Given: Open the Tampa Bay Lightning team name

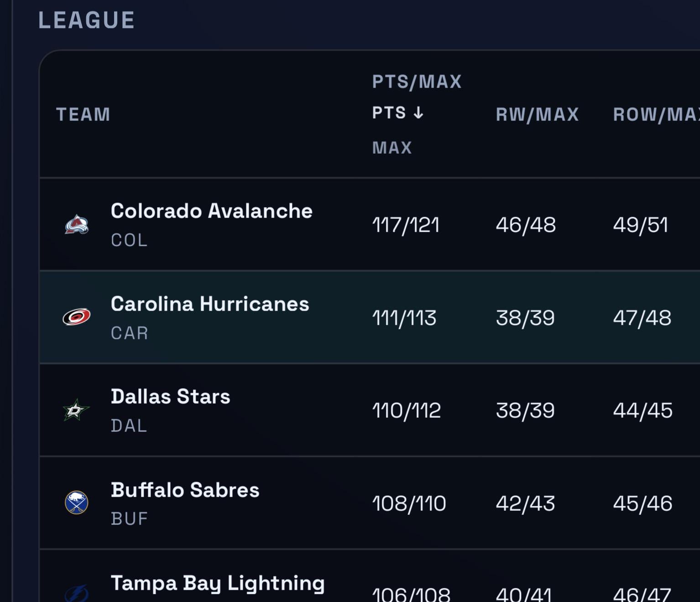Looking at the screenshot, I should [217, 583].
